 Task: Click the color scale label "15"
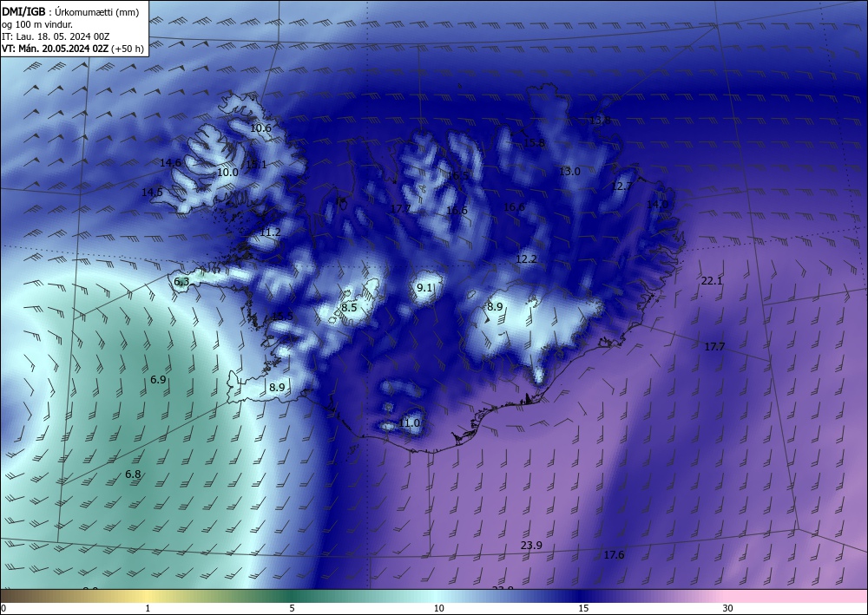click(x=583, y=609)
